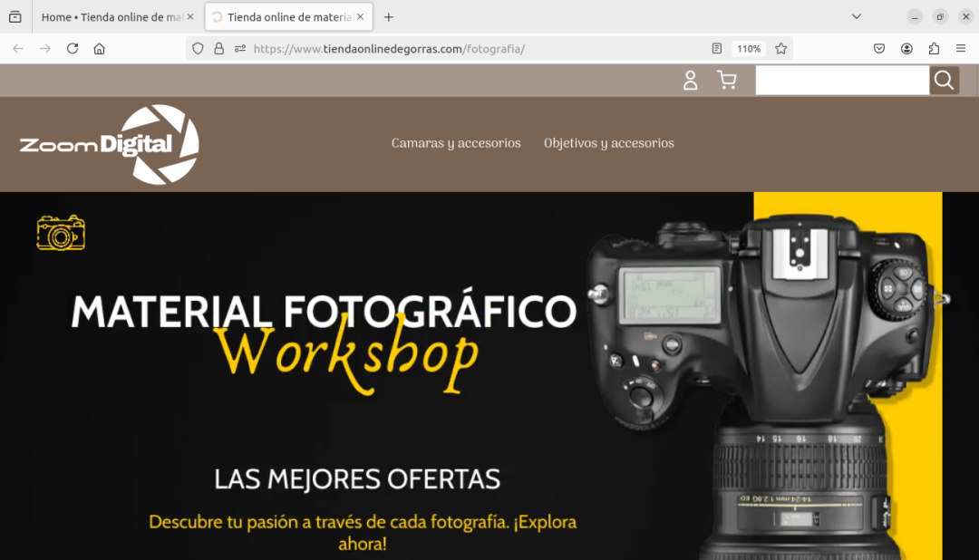The image size is (979, 560).
Task: Click the ZoomDigital store logo
Action: point(107,143)
